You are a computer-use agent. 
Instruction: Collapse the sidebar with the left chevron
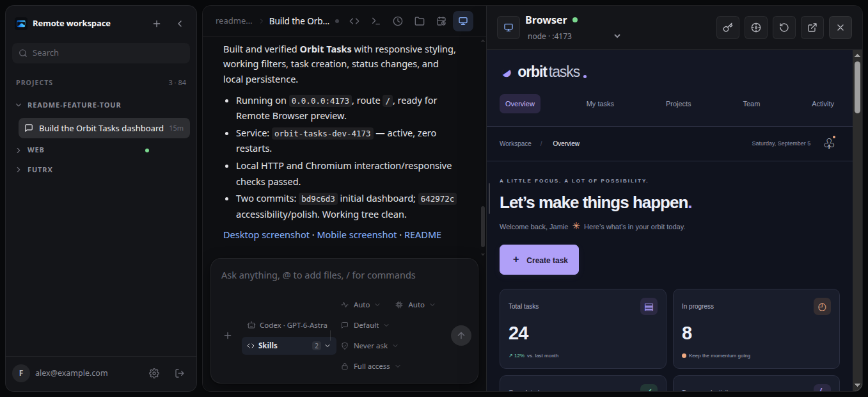180,24
